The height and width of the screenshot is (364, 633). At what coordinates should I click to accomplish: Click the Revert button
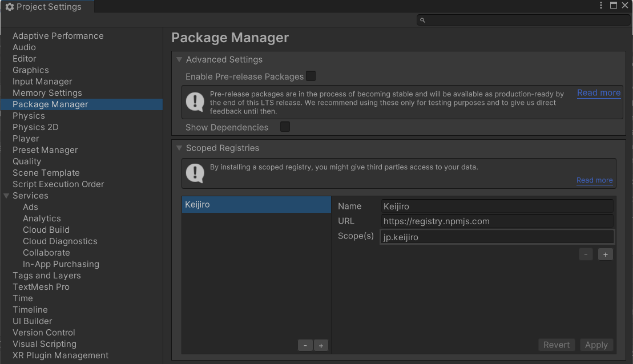557,345
